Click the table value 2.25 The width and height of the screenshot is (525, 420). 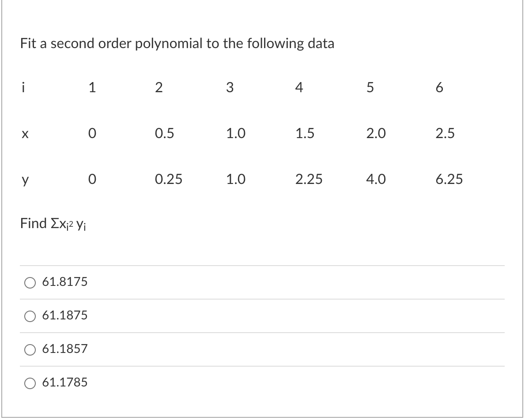click(309, 180)
